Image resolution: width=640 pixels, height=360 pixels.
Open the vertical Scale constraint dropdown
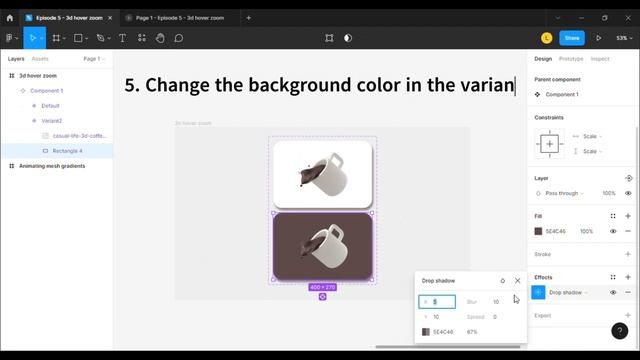pyautogui.click(x=592, y=151)
